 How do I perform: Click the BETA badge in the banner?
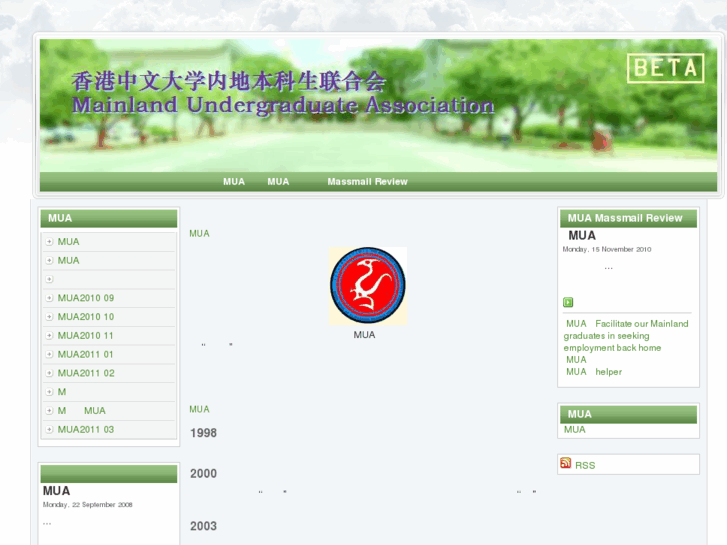(665, 68)
